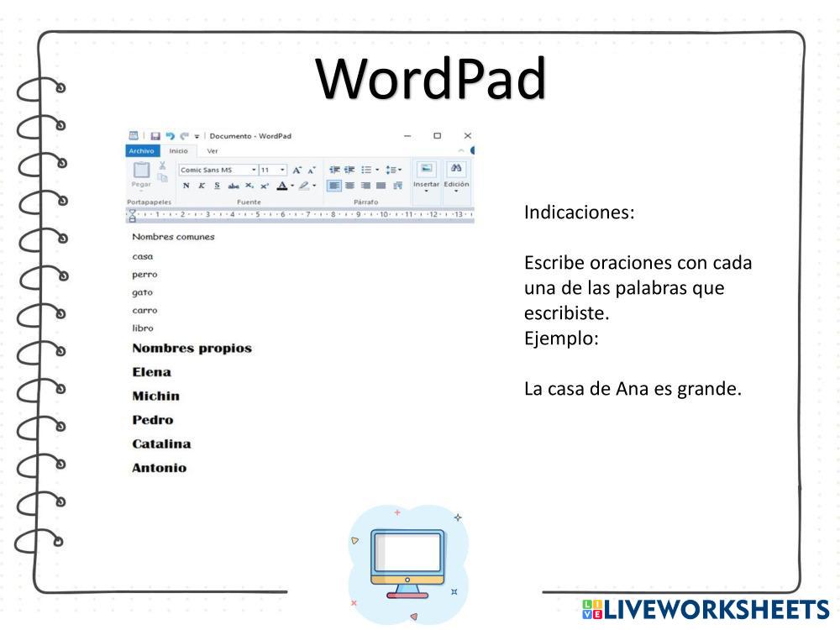Click the increase indent icon
The height and width of the screenshot is (630, 840).
click(349, 170)
